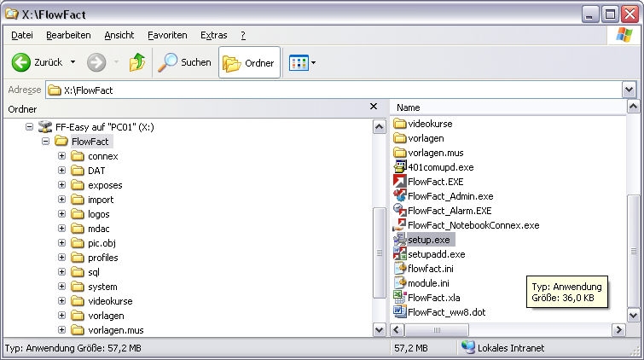Select videokurse folder in the tree

point(111,301)
